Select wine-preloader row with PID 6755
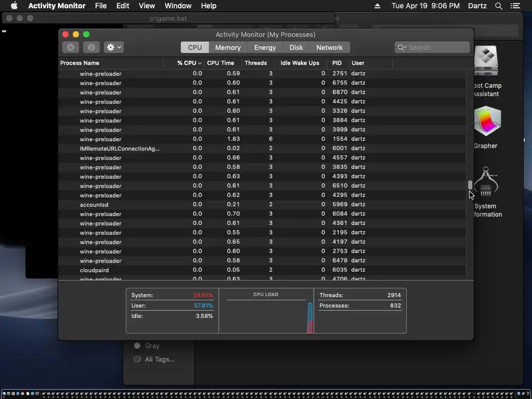The width and height of the screenshot is (532, 399). point(262,83)
